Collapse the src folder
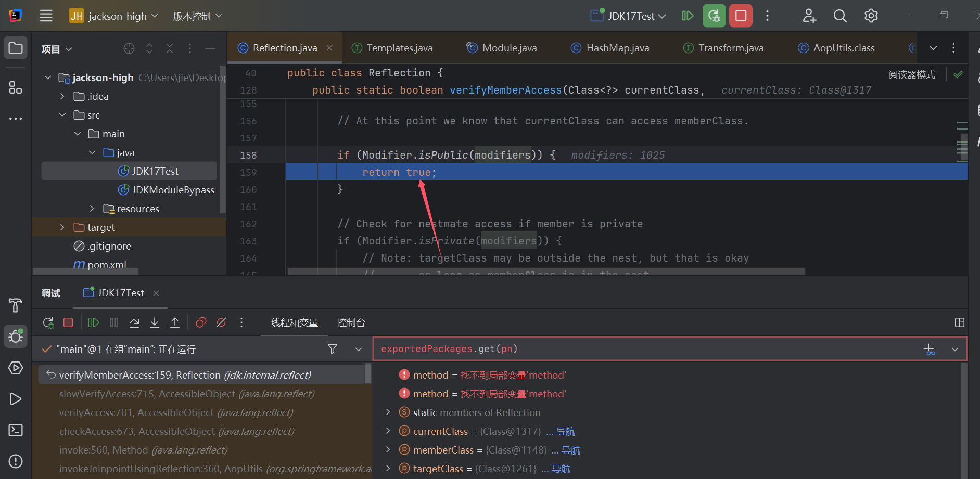980x479 pixels. click(62, 115)
